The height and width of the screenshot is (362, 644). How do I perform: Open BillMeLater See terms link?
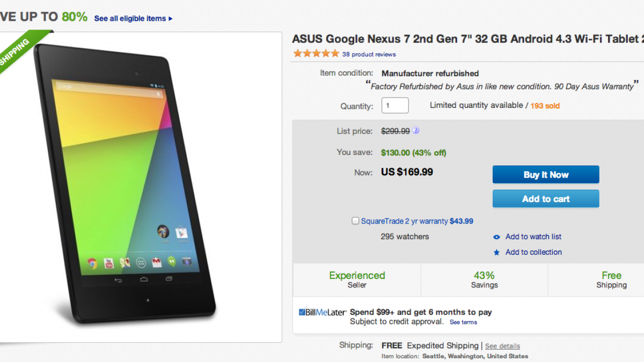[463, 322]
